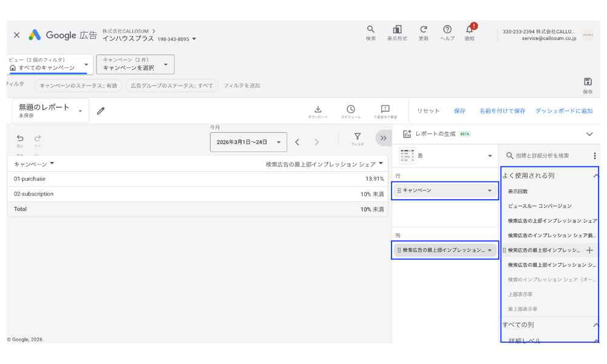
Task: Open the ヘルプ help icon
Action: (x=447, y=33)
